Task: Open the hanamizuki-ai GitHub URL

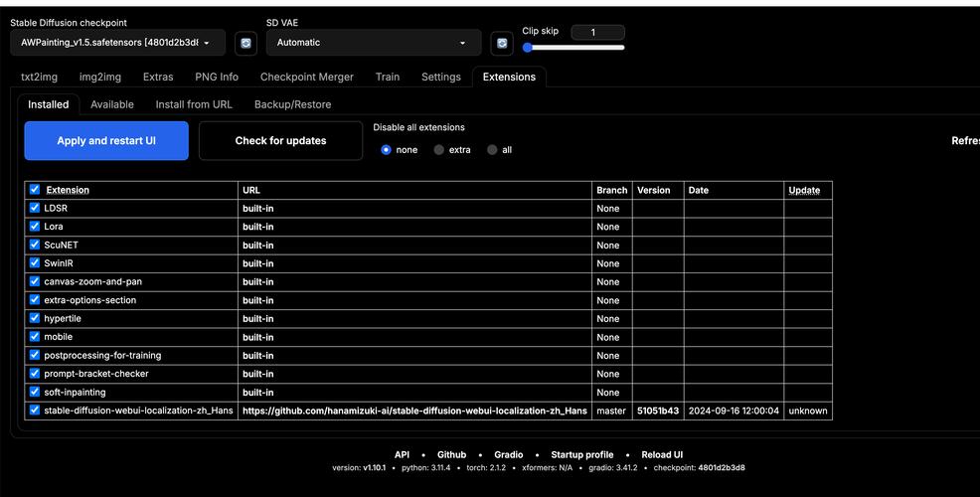Action: [x=415, y=411]
